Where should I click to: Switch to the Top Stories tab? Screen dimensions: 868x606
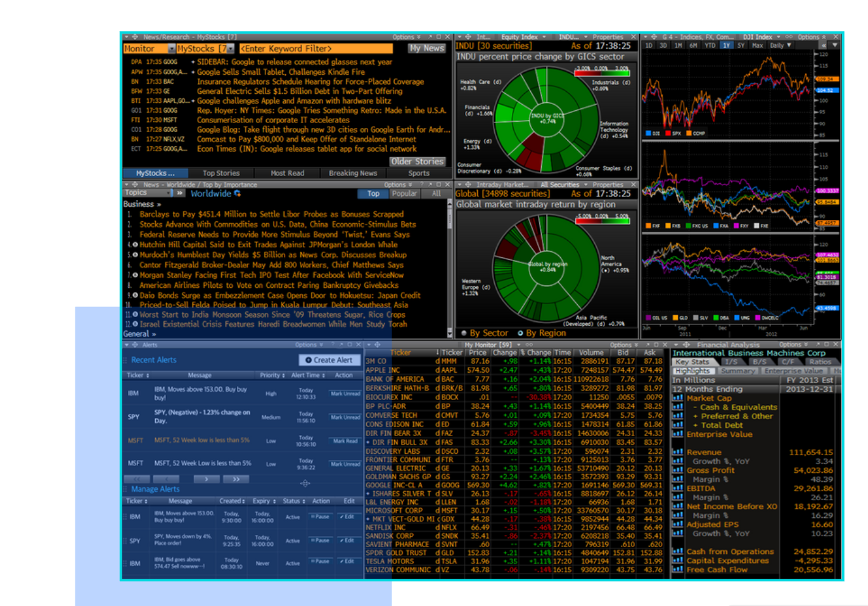coord(221,173)
